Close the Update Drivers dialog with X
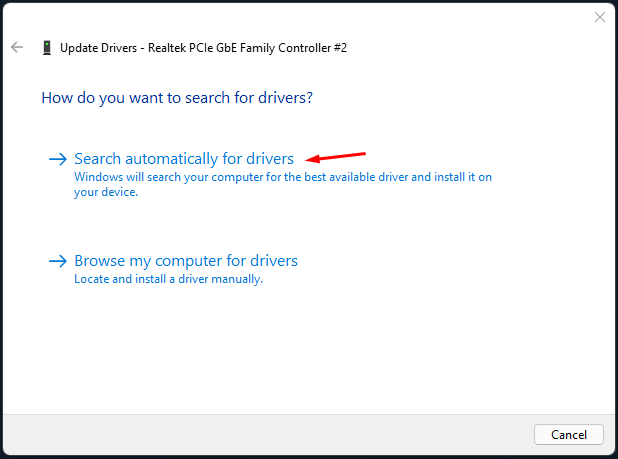 [600, 17]
